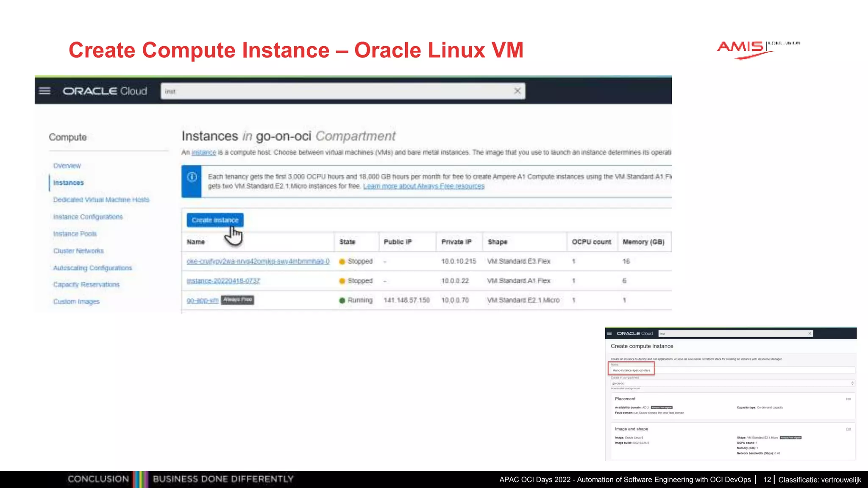
Task: Select private IP 10.0.10.215
Action: click(x=459, y=261)
